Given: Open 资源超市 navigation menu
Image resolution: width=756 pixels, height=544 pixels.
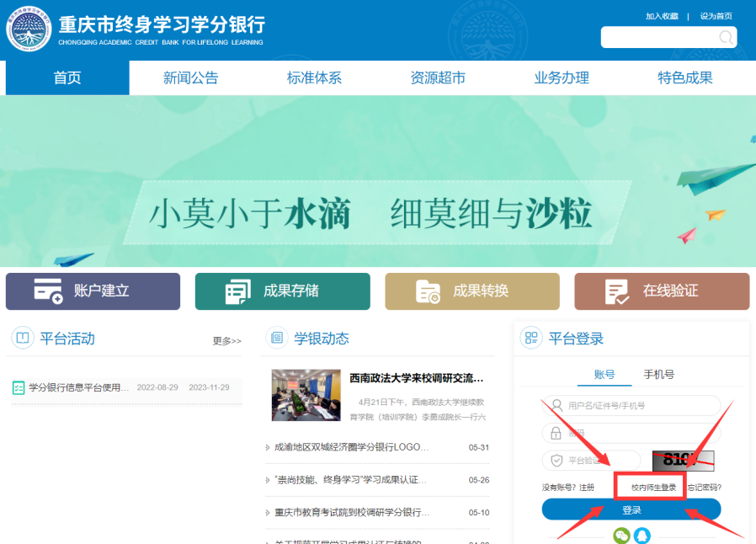Looking at the screenshot, I should 438,78.
